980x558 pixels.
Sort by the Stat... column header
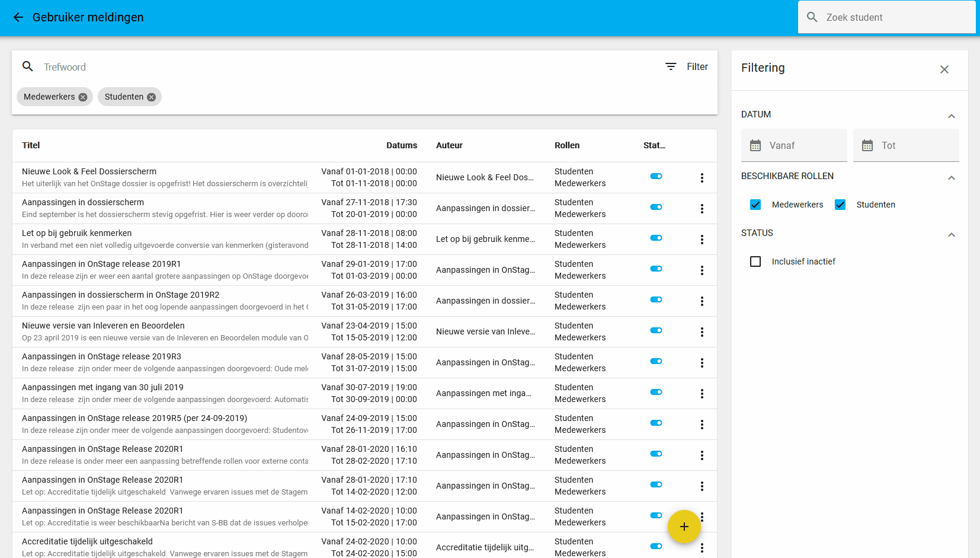point(654,145)
